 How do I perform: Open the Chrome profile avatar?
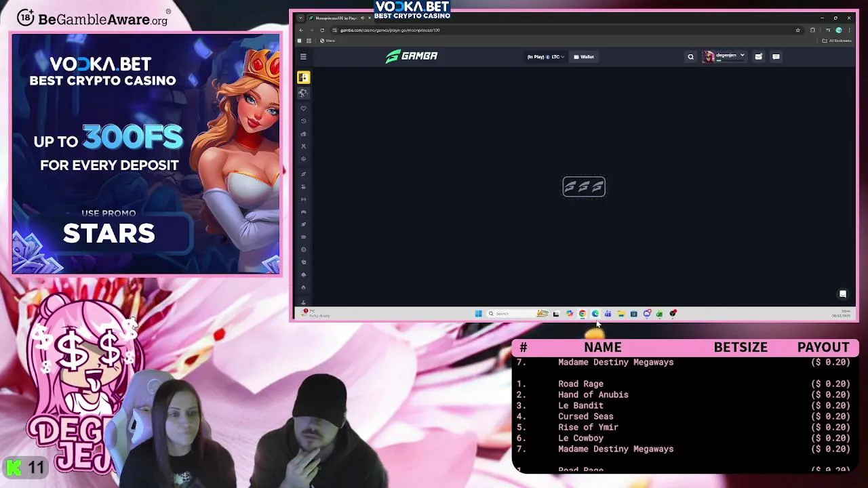839,30
